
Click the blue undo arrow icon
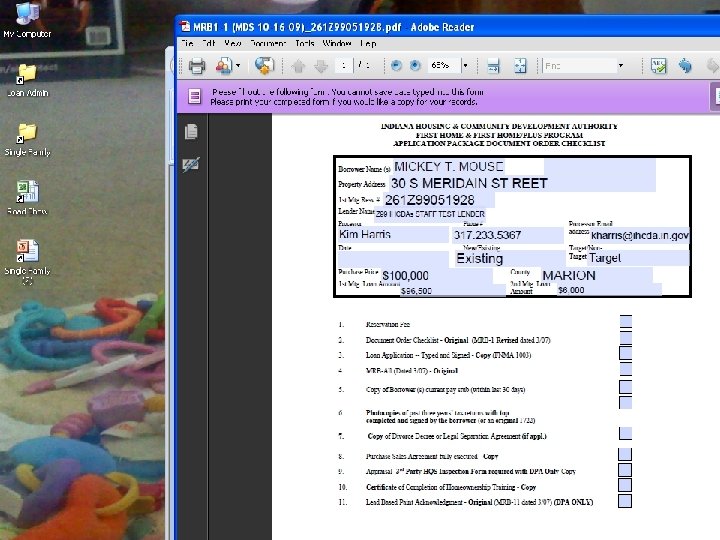coord(685,66)
